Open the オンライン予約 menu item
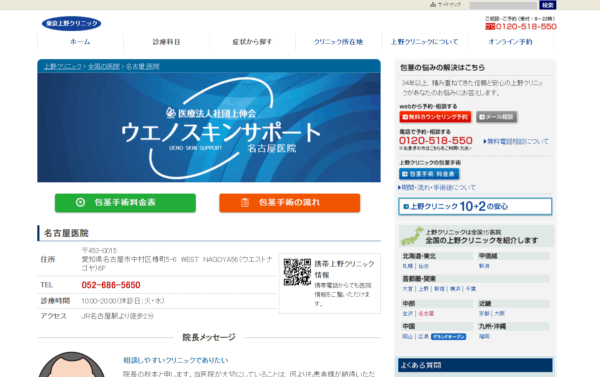The image size is (600, 377). tap(510, 42)
